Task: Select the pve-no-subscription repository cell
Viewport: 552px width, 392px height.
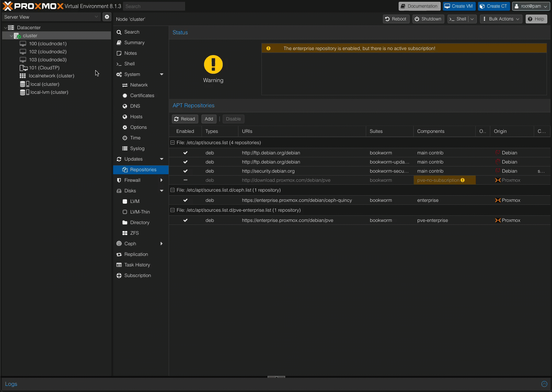Action: pyautogui.click(x=444, y=180)
